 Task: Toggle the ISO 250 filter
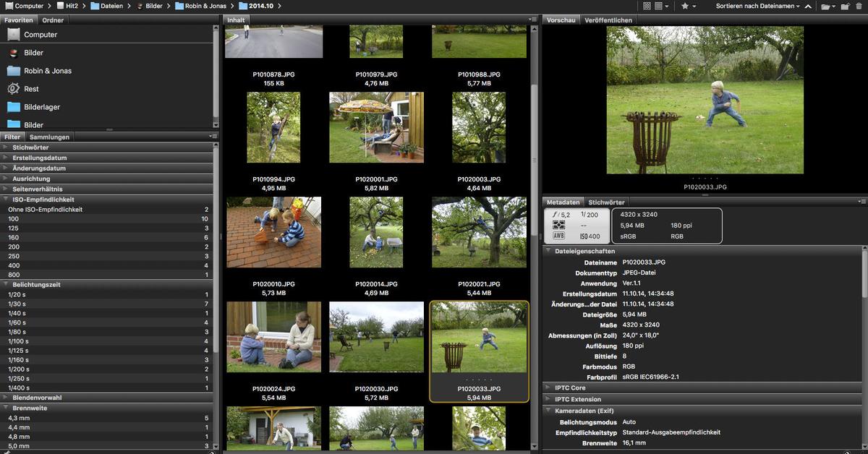click(x=108, y=256)
